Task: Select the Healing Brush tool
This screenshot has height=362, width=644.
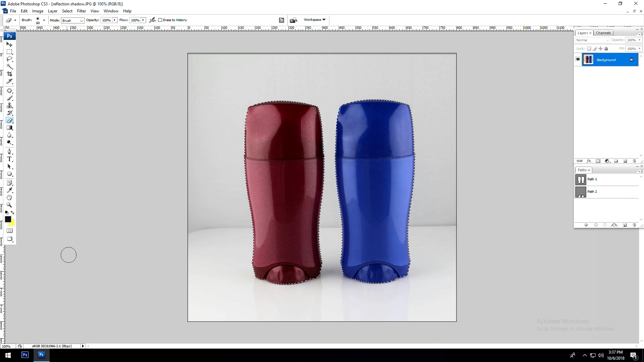Action: pyautogui.click(x=9, y=91)
